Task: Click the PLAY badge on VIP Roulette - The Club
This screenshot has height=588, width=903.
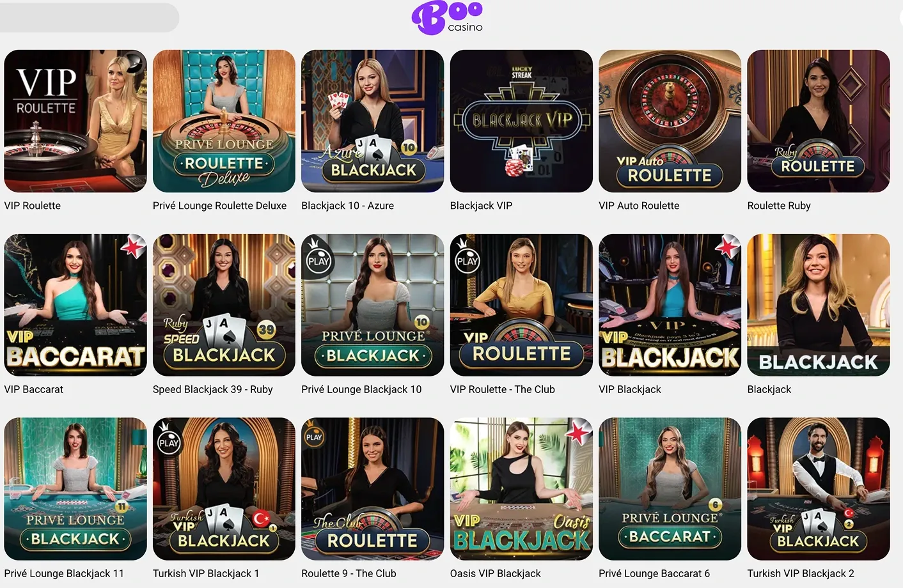Action: click(x=466, y=258)
